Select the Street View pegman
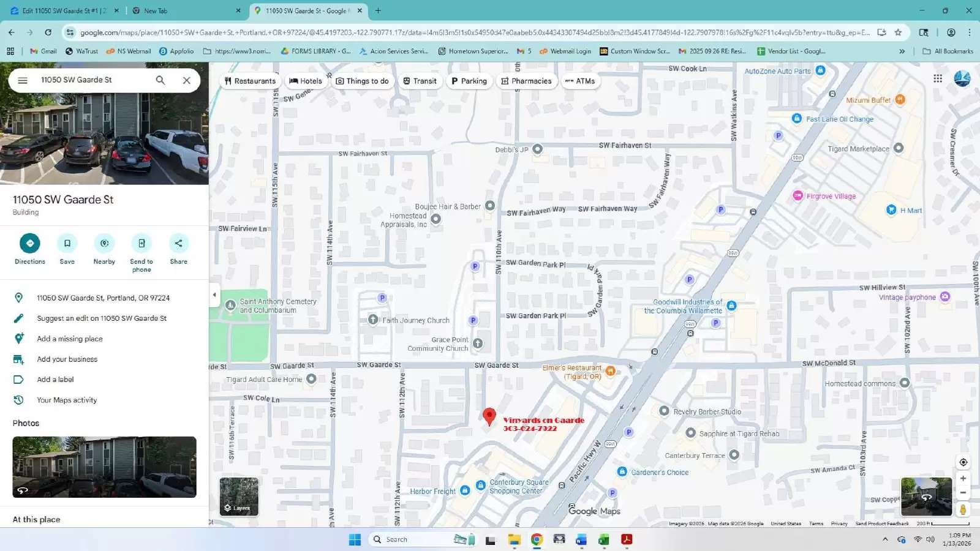 pos(963,509)
